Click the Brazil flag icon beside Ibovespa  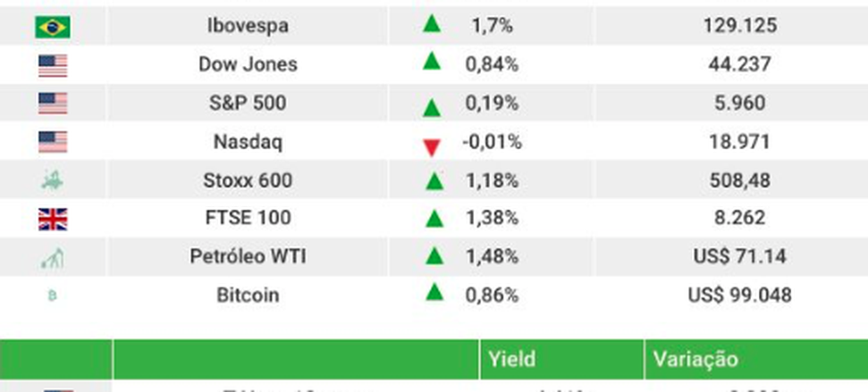click(x=53, y=27)
